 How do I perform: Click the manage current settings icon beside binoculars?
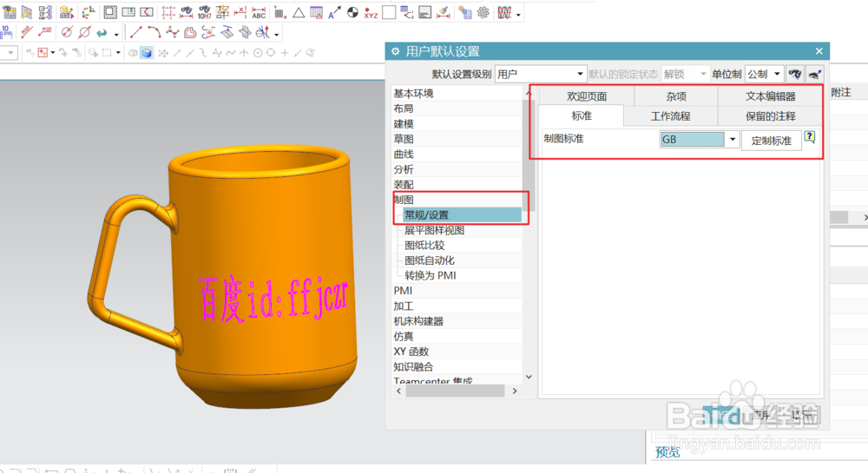(x=814, y=74)
